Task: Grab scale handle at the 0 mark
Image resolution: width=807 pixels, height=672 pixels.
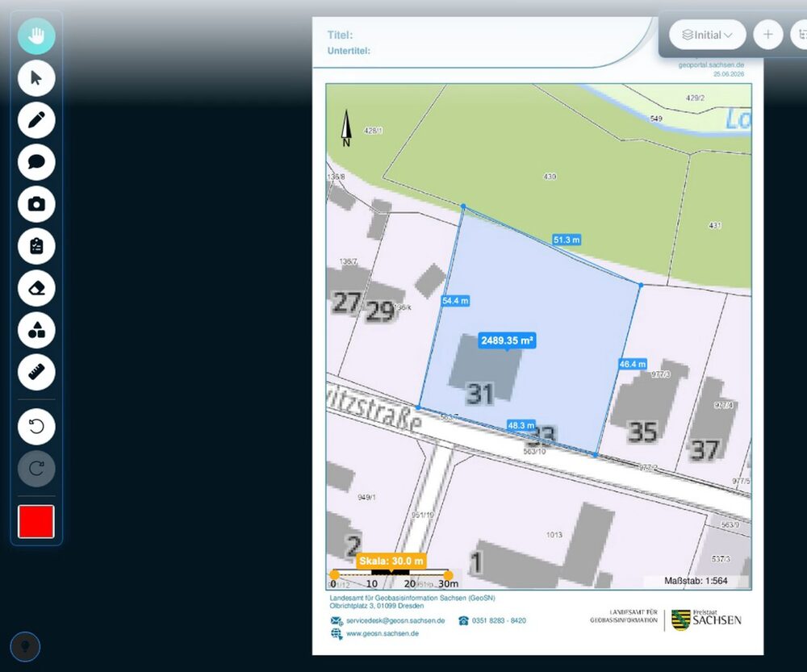Action: click(335, 574)
